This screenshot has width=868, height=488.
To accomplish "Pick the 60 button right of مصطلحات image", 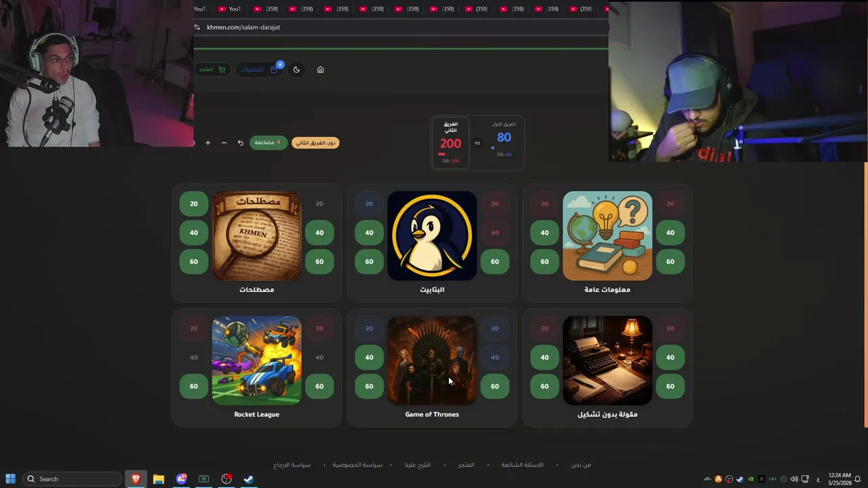I will (319, 262).
